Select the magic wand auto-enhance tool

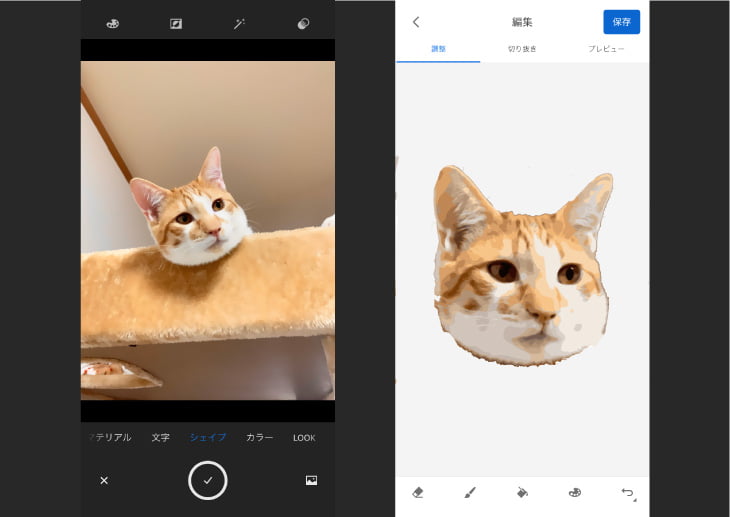(239, 24)
